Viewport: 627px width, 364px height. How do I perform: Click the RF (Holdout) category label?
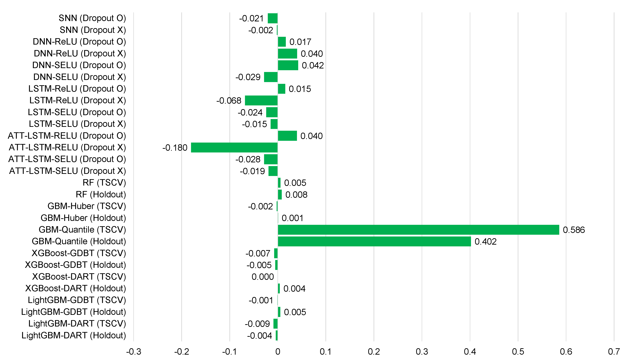pos(101,194)
